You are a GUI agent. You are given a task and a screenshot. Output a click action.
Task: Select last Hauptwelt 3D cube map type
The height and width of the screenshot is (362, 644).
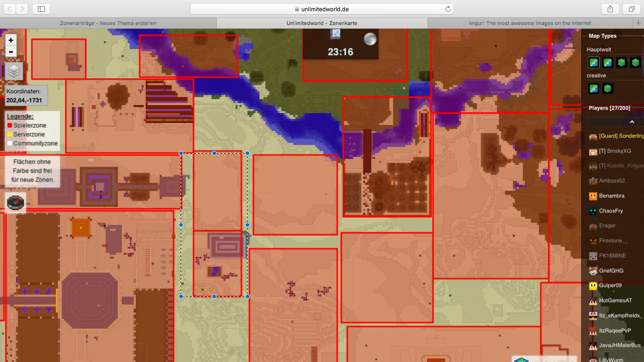tap(636, 62)
